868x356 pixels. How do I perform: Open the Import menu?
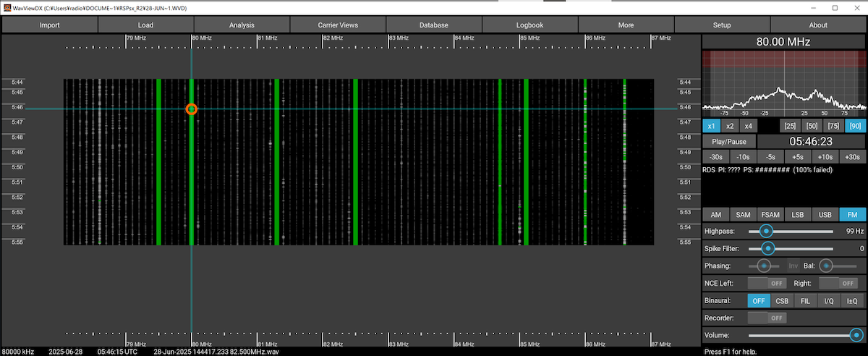tap(50, 25)
